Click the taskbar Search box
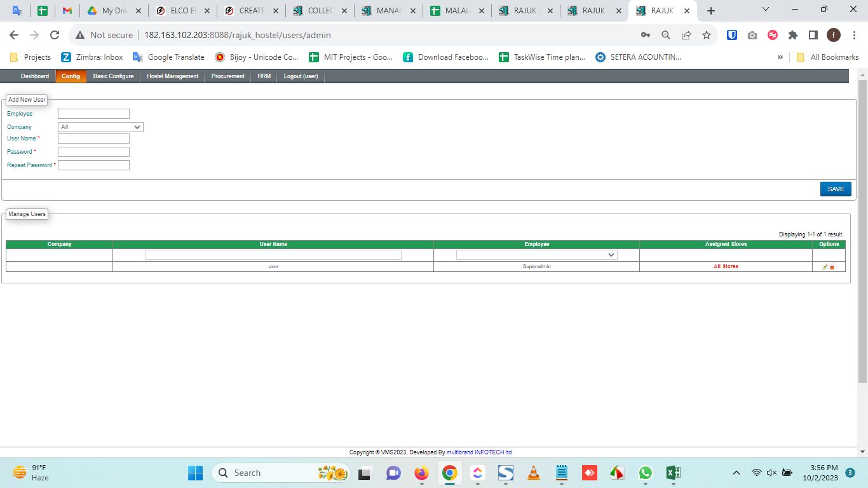Viewport: 868px width, 488px height. [281, 473]
